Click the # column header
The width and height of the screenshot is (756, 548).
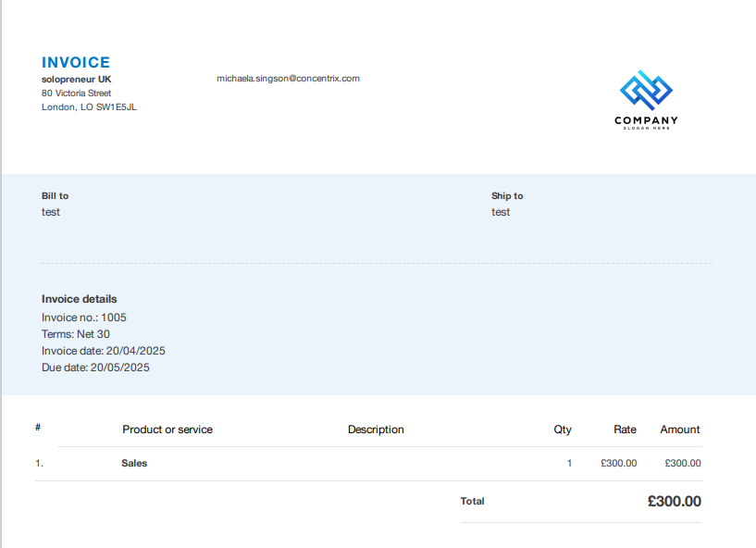38,427
